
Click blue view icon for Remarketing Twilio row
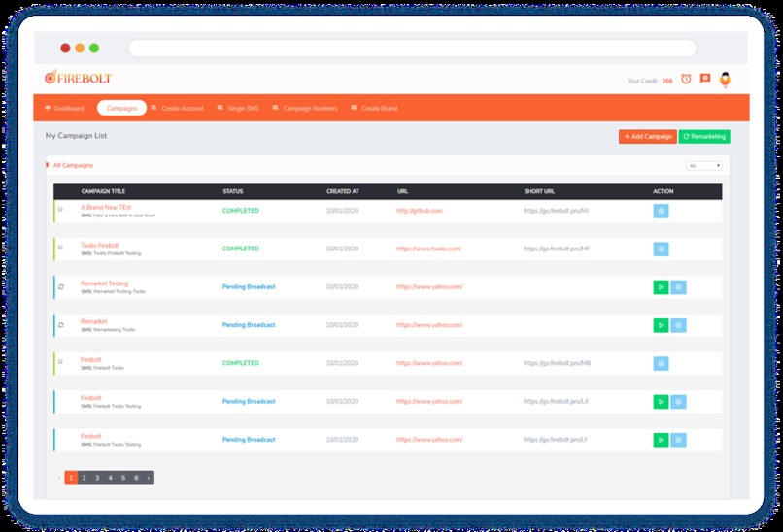[x=678, y=325]
